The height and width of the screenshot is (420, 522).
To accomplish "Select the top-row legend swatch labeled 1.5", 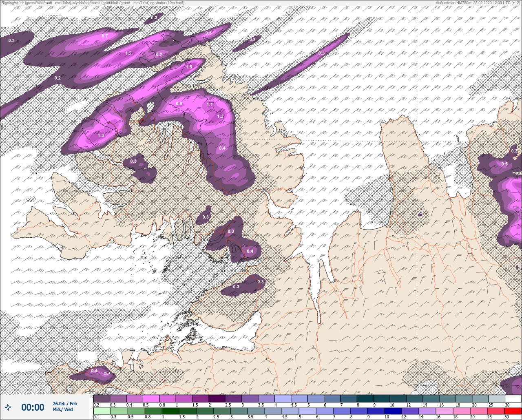I will (x=200, y=398).
